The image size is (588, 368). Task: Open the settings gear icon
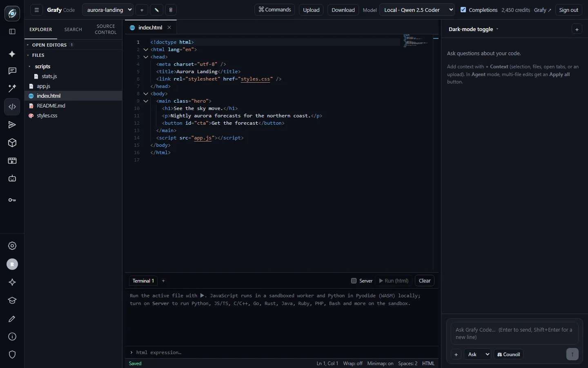[12, 246]
